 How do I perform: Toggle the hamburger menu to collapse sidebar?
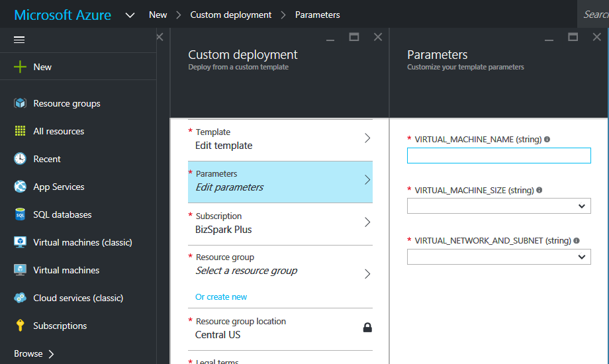(19, 40)
